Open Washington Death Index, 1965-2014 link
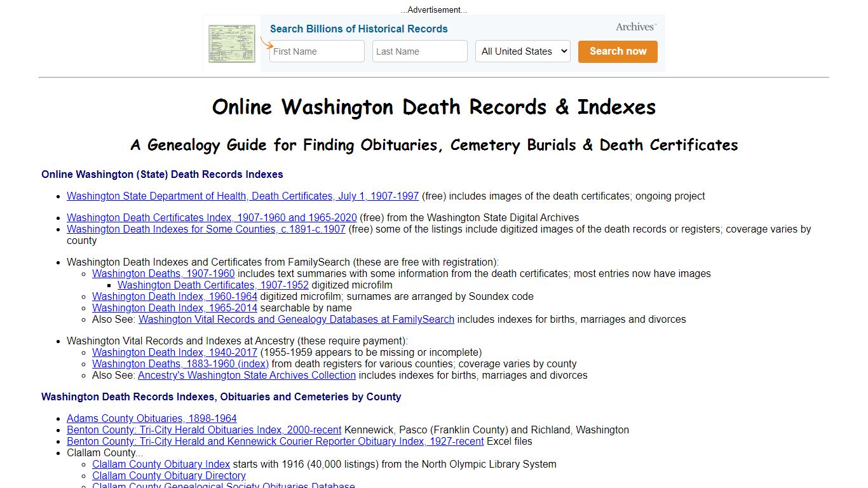 [x=175, y=308]
